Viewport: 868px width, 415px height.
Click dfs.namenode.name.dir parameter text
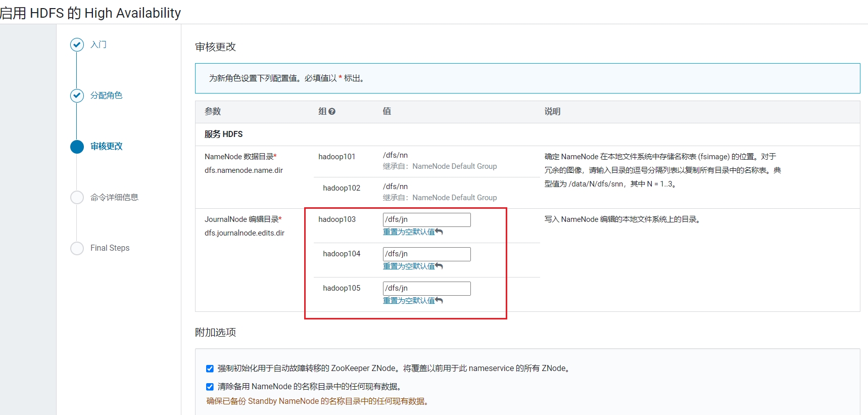coord(244,170)
